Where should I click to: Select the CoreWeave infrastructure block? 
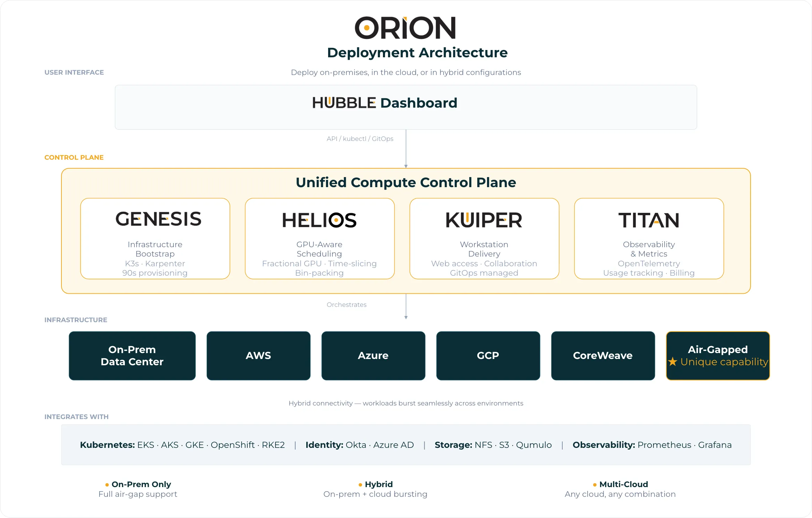tap(603, 356)
